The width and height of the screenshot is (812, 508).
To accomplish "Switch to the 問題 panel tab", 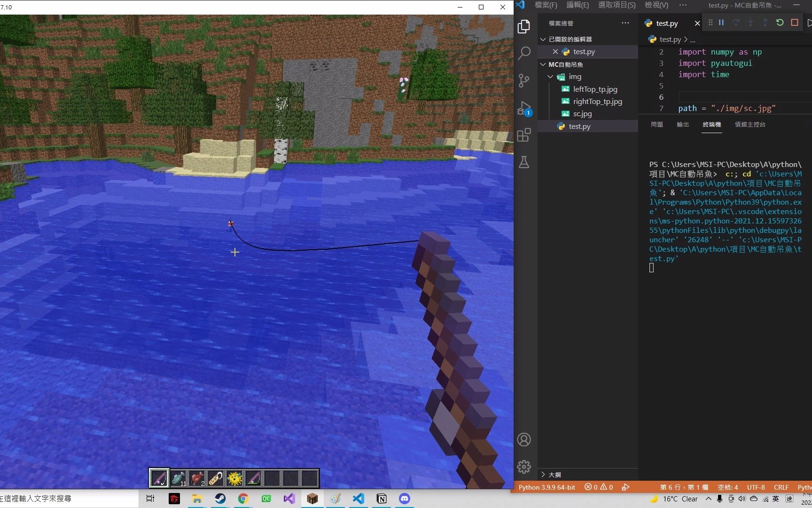I will point(657,125).
